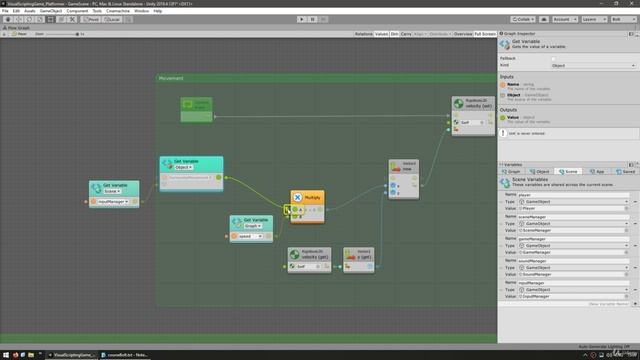Click the green Update event node
Image resolution: width=640 pixels, height=360 pixels.
coord(196,109)
